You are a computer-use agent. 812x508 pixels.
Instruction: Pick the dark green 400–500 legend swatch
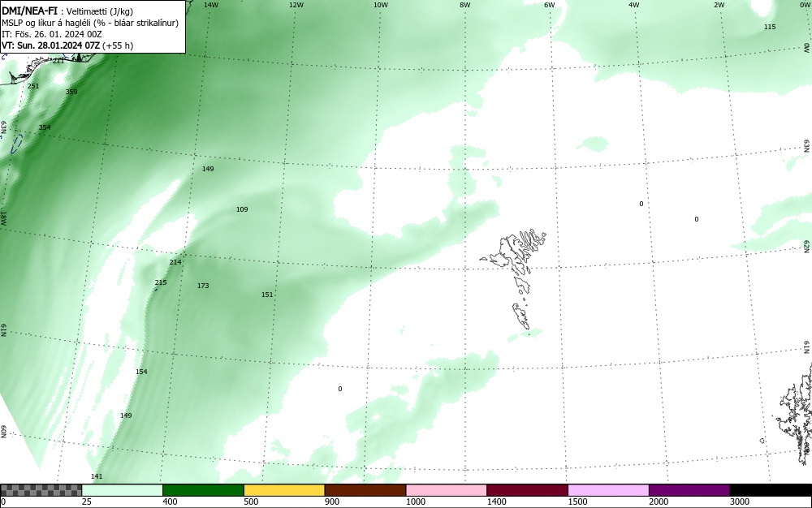(203, 490)
